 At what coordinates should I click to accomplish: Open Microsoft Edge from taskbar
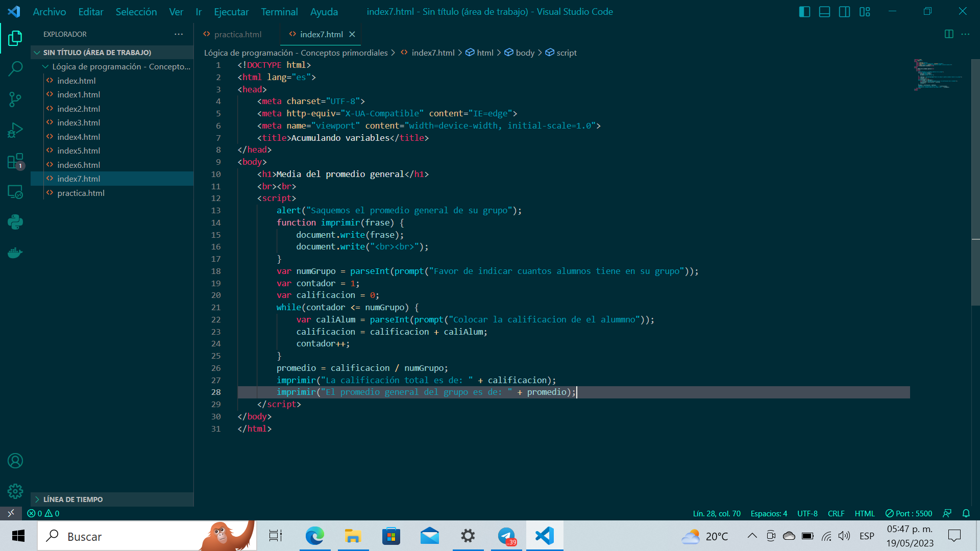point(315,536)
